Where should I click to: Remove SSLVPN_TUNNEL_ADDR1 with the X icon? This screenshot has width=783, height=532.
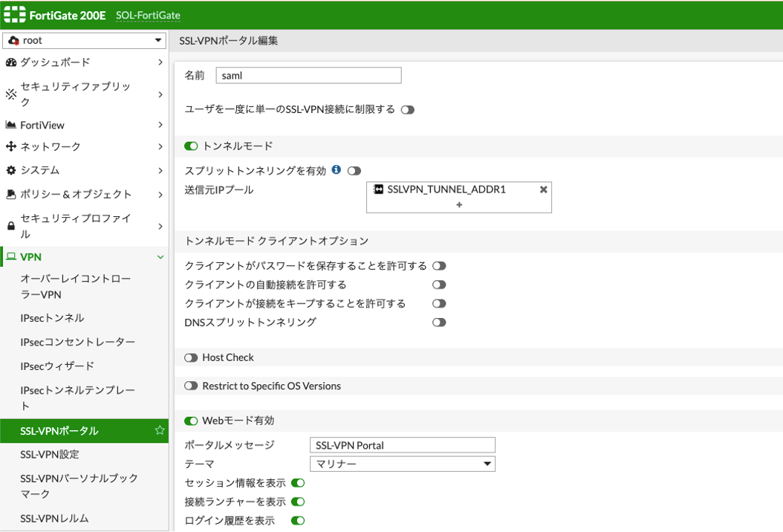coord(543,189)
